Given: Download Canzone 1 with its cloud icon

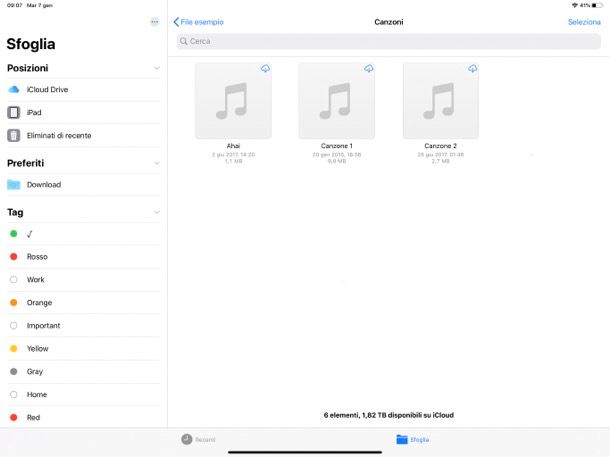Looking at the screenshot, I should [369, 68].
